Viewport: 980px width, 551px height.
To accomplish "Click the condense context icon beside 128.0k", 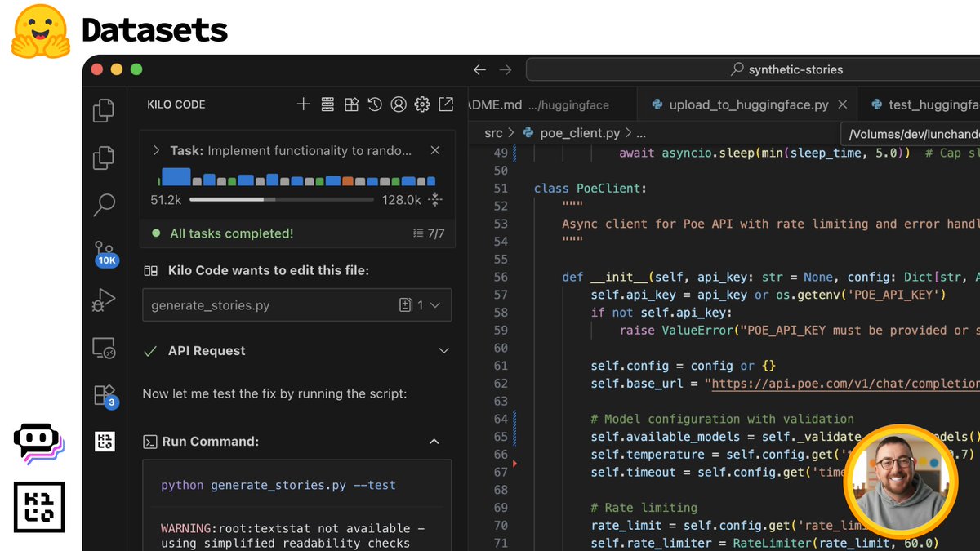I will (x=435, y=199).
